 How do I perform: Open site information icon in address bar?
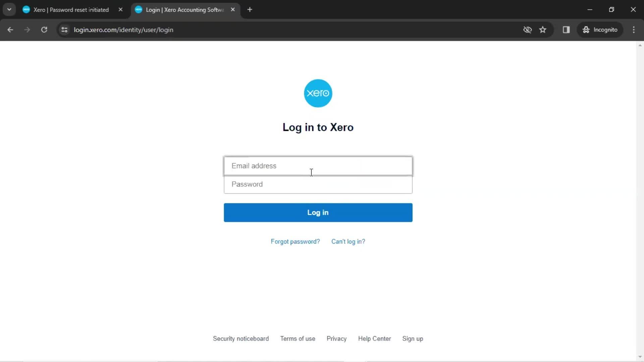(64, 30)
